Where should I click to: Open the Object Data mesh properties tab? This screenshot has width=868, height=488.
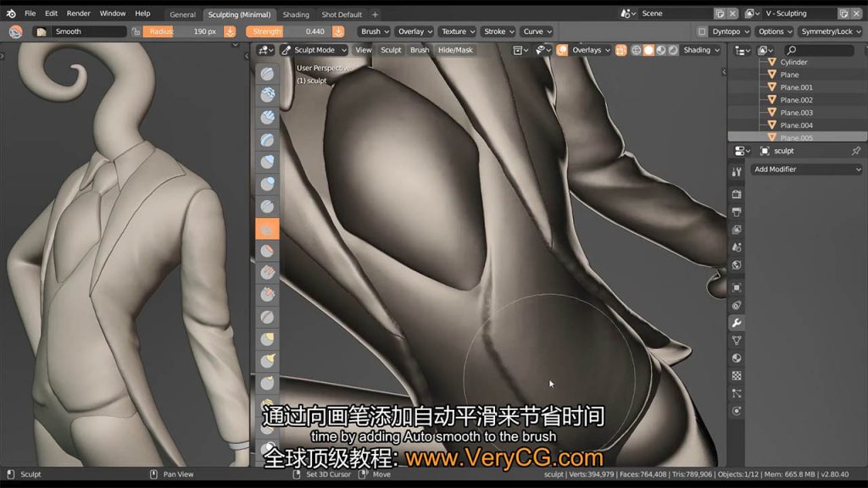coord(737,341)
